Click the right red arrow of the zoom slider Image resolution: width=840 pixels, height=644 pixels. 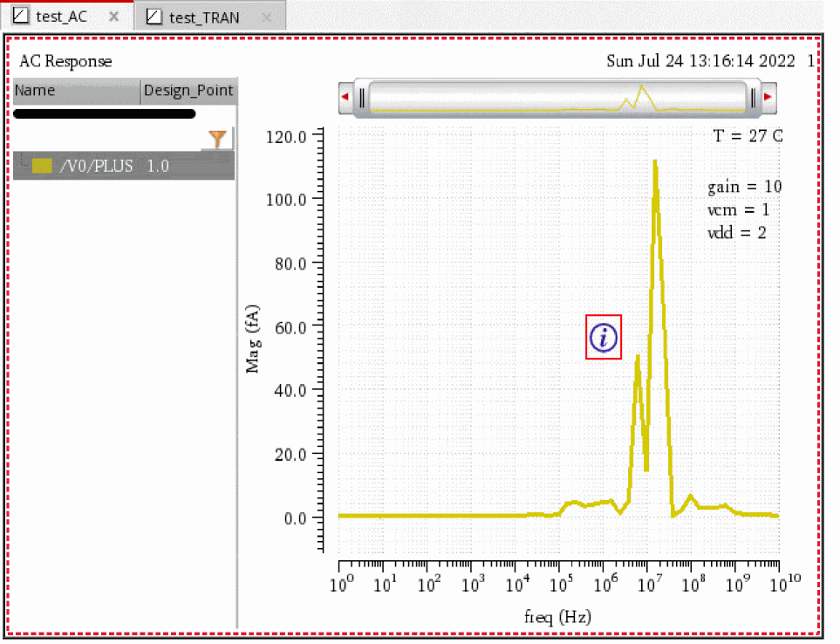coord(768,97)
